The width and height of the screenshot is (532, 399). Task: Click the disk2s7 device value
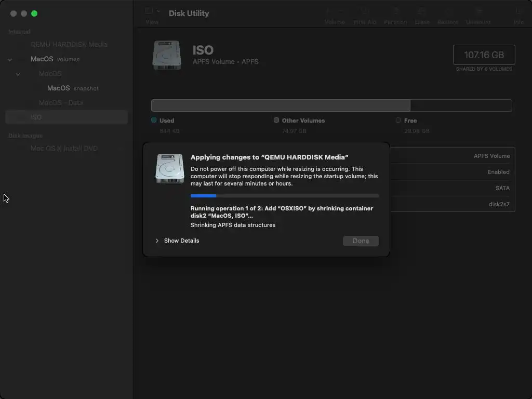coord(499,204)
